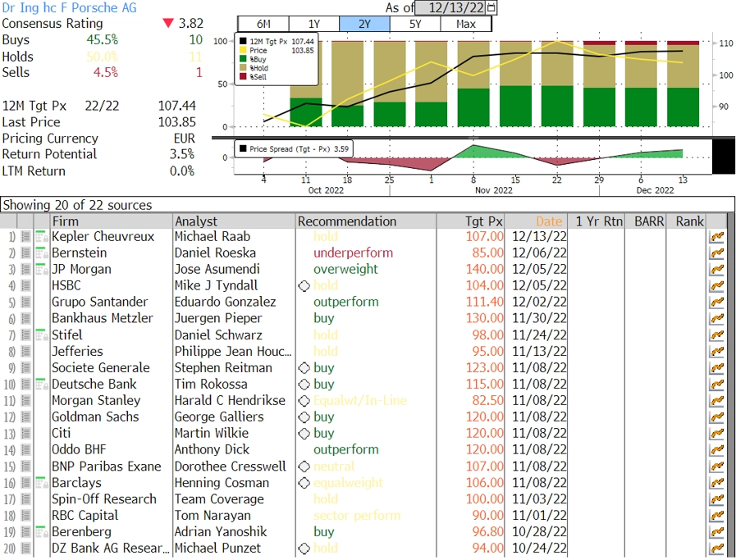Open the chart icon in the Goldman Sachs row

pos(717,417)
